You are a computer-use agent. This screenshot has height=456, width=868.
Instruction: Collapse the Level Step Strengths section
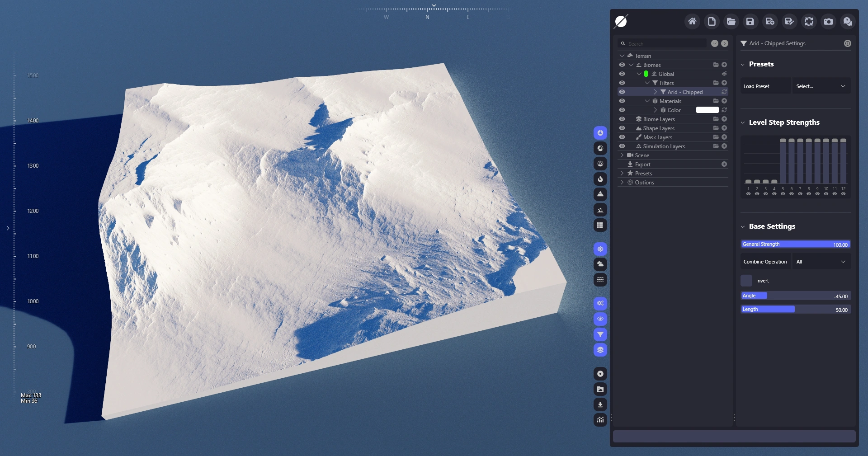743,122
